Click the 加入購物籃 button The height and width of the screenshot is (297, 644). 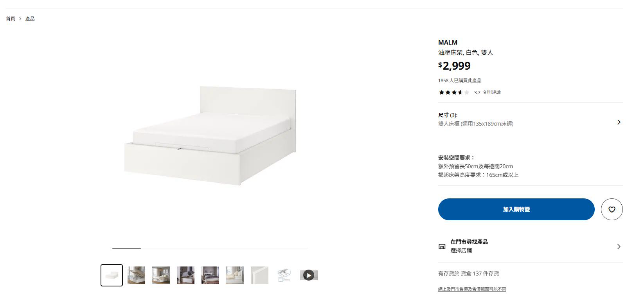516,209
